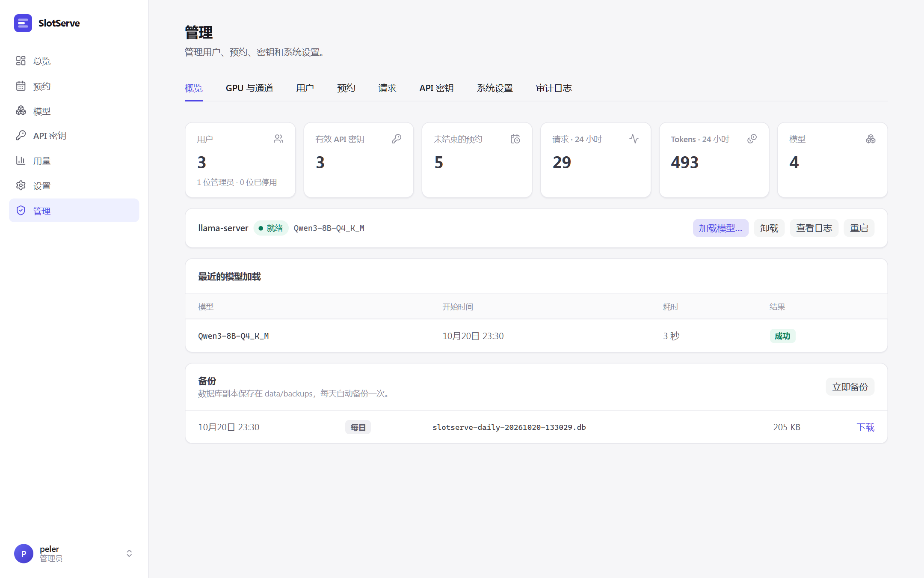924x578 pixels.
Task: Expand the peler account menu chevron
Action: [x=129, y=554]
